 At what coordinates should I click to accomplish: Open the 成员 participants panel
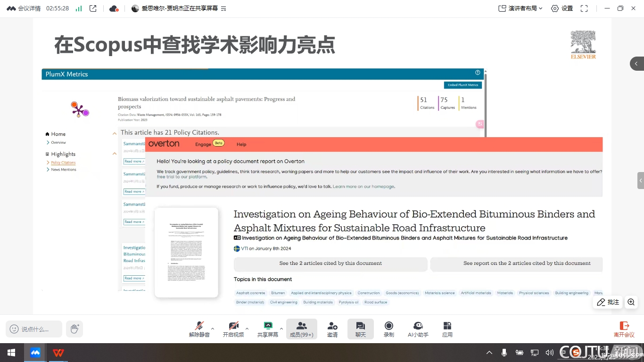click(x=302, y=329)
